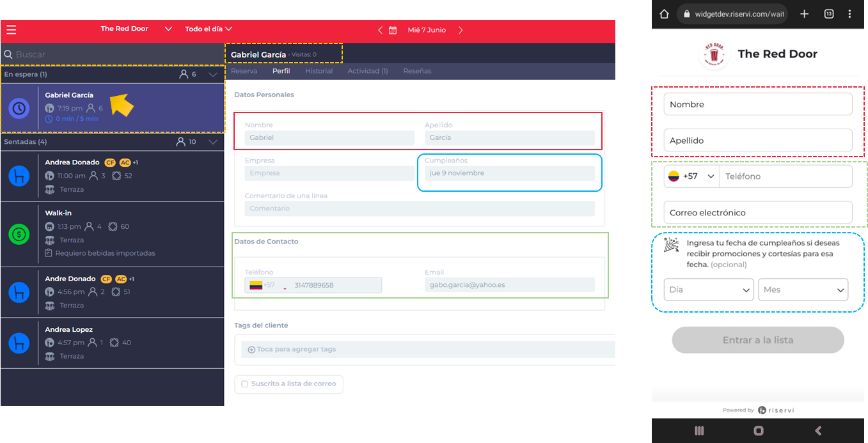Open the widget +57 country dropdown

pyautogui.click(x=691, y=176)
